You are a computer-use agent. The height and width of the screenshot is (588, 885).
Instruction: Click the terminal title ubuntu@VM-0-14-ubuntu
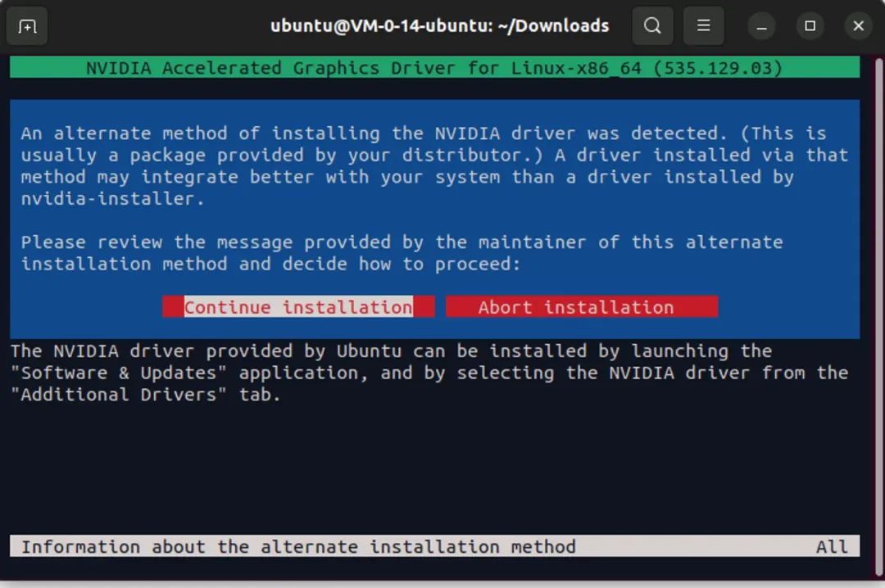coord(440,26)
